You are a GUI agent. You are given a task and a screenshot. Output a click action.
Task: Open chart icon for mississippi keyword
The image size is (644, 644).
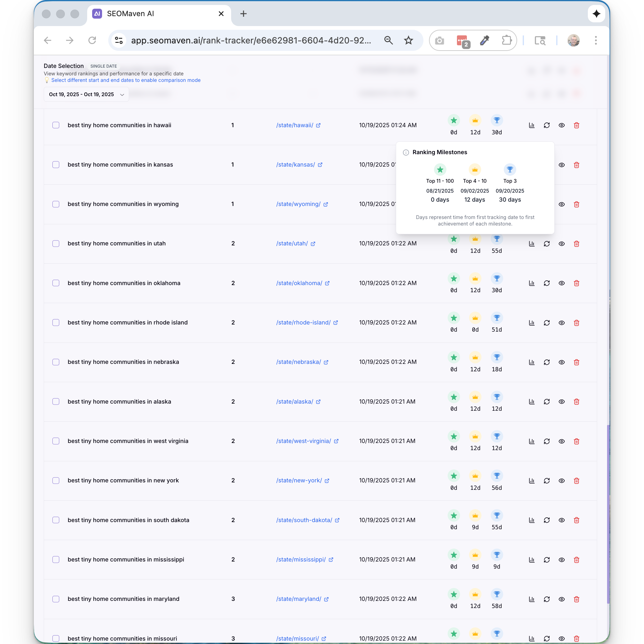pos(532,560)
